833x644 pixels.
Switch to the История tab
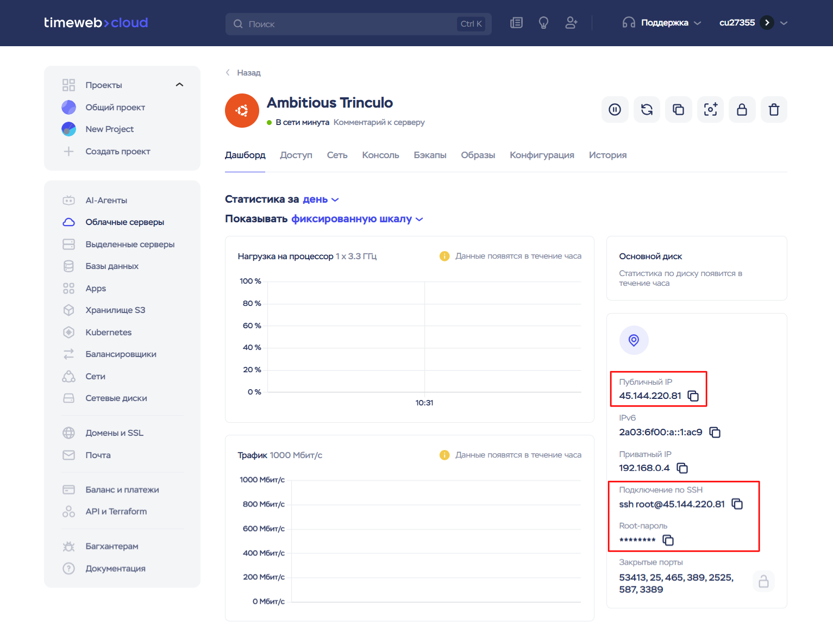[607, 155]
